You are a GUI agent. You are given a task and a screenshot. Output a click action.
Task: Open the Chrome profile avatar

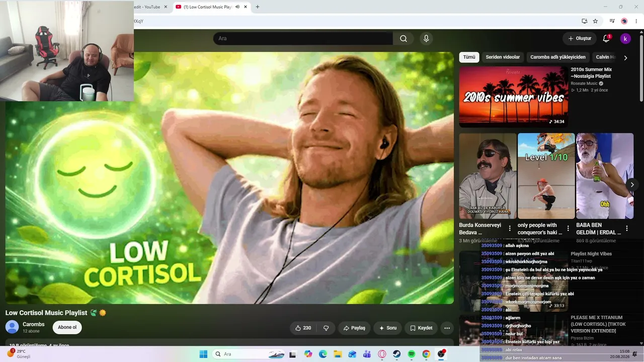point(624,21)
